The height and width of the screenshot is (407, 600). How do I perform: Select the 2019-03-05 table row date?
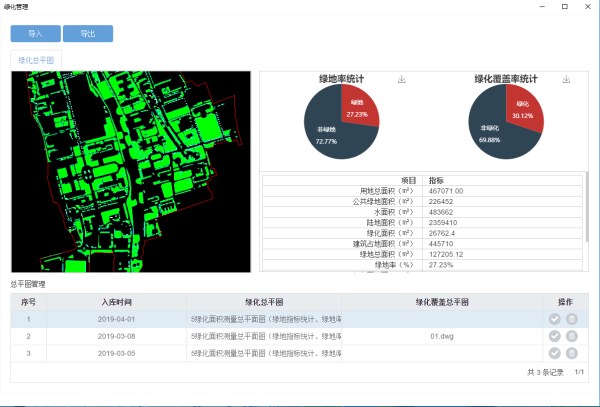tap(116, 353)
